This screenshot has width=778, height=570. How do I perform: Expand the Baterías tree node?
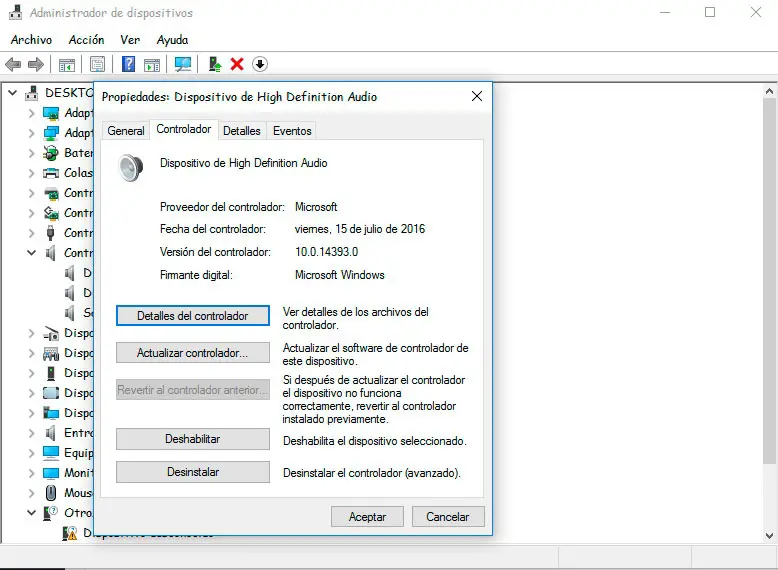(x=31, y=153)
